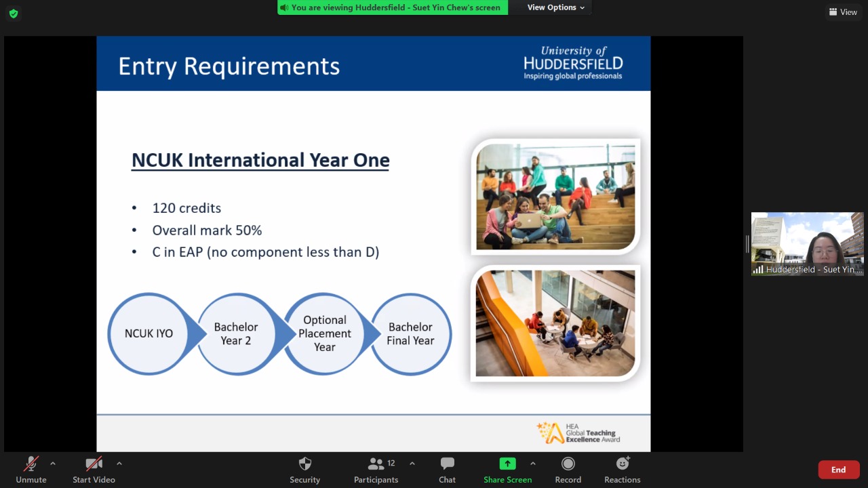Start recording with the Record icon

click(568, 464)
